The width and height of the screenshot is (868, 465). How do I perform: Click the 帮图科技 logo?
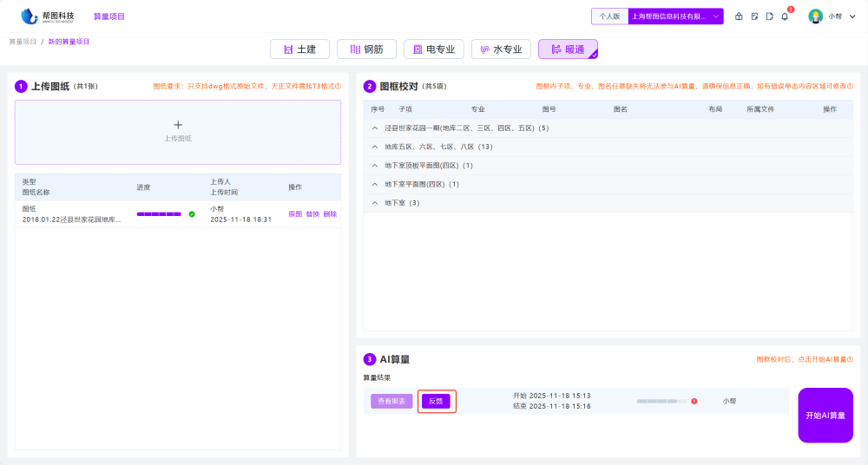click(48, 16)
